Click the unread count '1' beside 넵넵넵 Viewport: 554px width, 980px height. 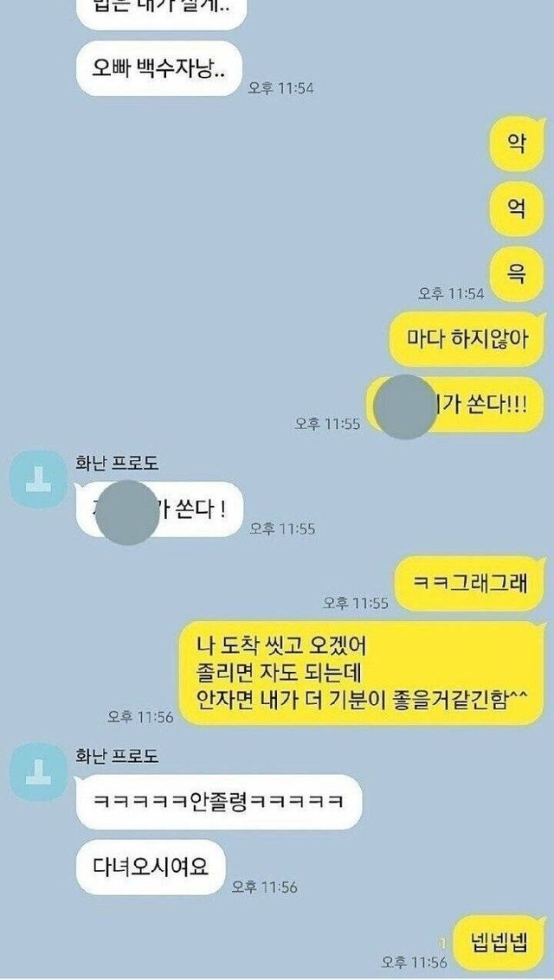coord(442,940)
